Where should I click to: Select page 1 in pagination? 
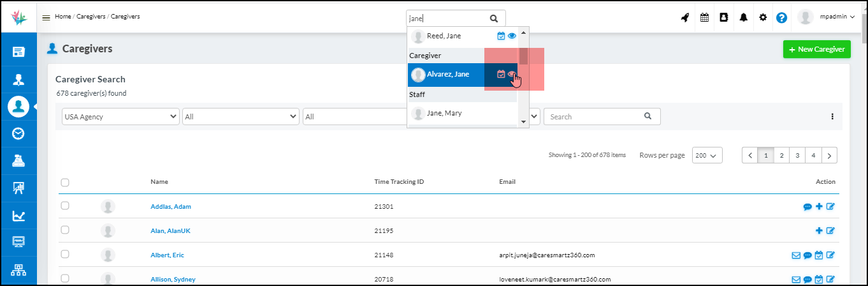765,155
